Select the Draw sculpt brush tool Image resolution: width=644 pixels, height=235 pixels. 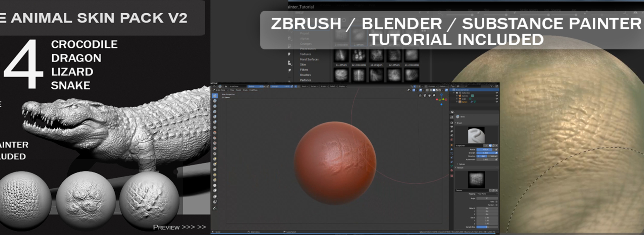pyautogui.click(x=215, y=96)
